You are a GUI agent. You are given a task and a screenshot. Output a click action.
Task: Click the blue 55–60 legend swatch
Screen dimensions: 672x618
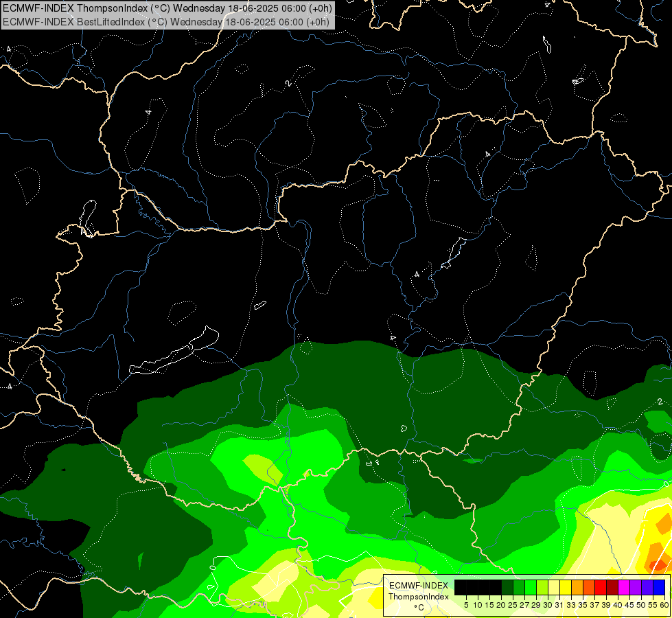pyautogui.click(x=659, y=587)
